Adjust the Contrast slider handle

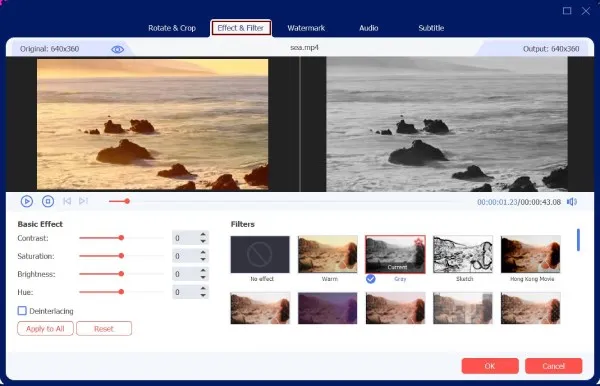coord(121,238)
